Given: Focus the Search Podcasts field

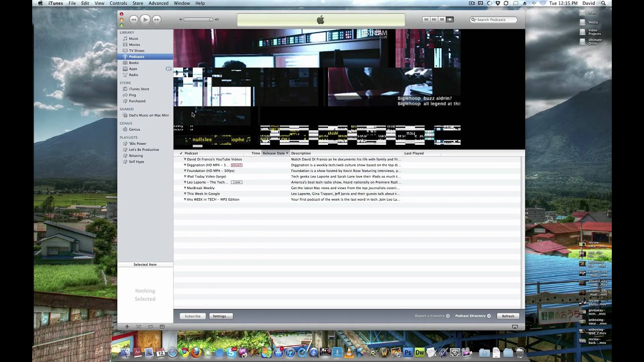Looking at the screenshot, I should click(494, 20).
